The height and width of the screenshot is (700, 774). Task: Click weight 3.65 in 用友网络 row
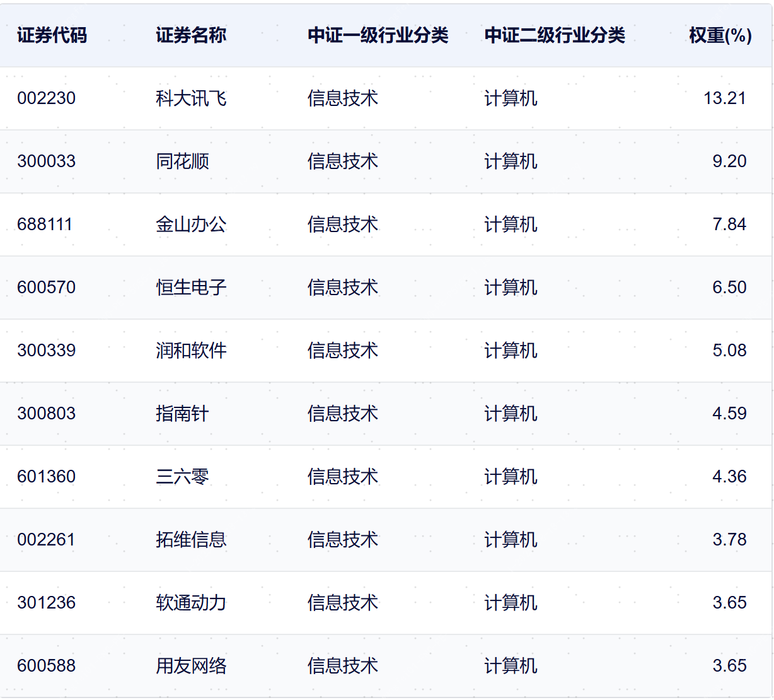click(x=729, y=666)
